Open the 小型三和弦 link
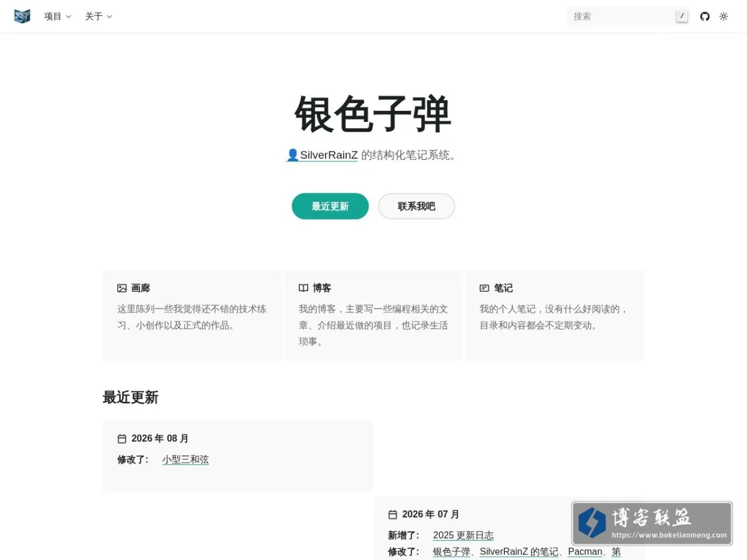 tap(186, 460)
